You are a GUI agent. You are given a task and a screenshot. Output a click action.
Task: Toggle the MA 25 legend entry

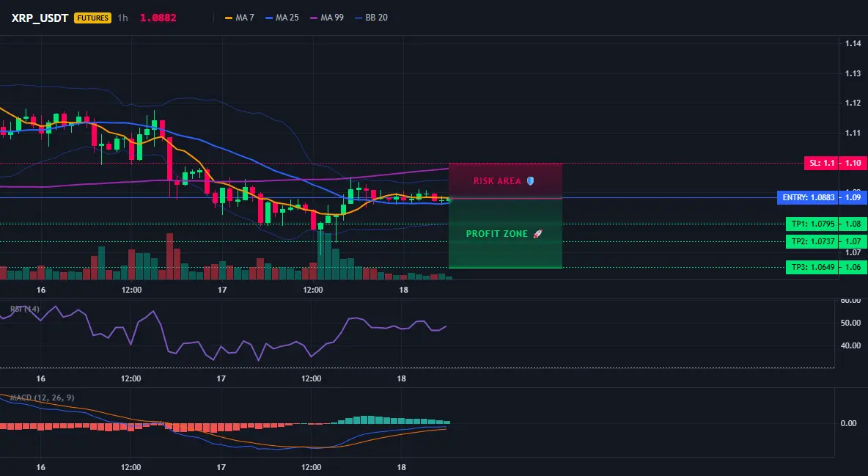tap(282, 18)
